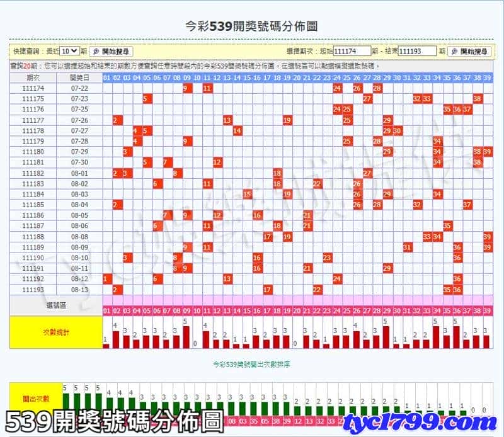Click red cell 29 in row 111191
The height and width of the screenshot is (437, 504).
[387, 268]
